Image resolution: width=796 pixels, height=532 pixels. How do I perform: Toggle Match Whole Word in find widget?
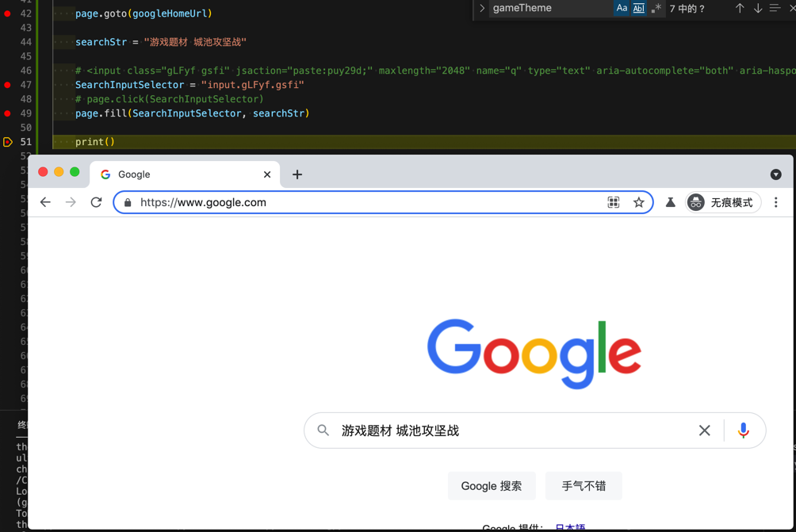point(639,8)
